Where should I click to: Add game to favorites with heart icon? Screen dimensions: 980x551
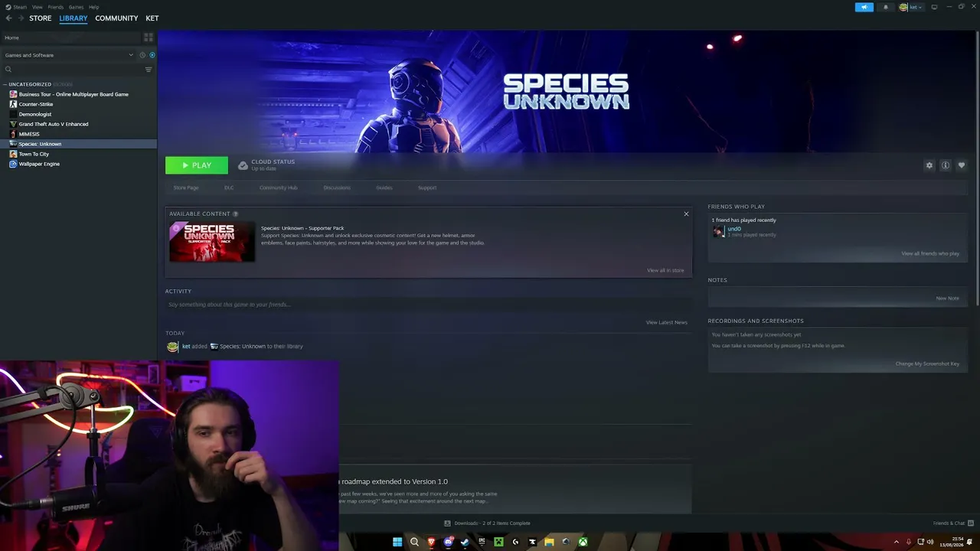[962, 165]
